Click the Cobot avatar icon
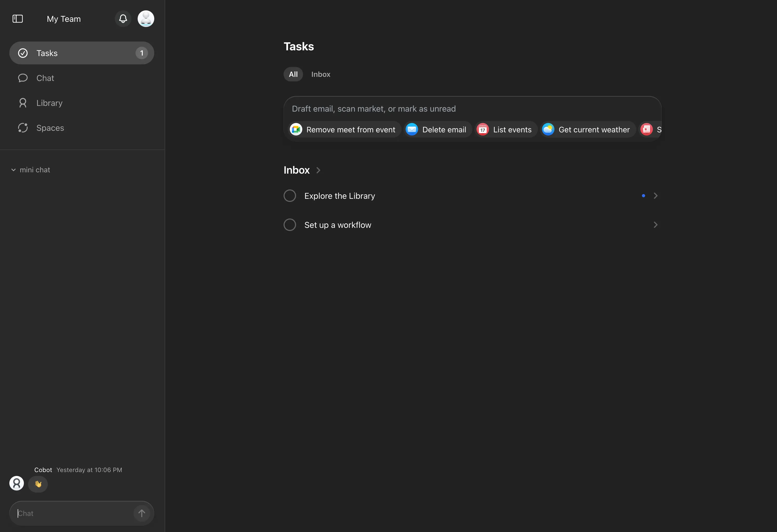The width and height of the screenshot is (777, 532). pyautogui.click(x=17, y=483)
